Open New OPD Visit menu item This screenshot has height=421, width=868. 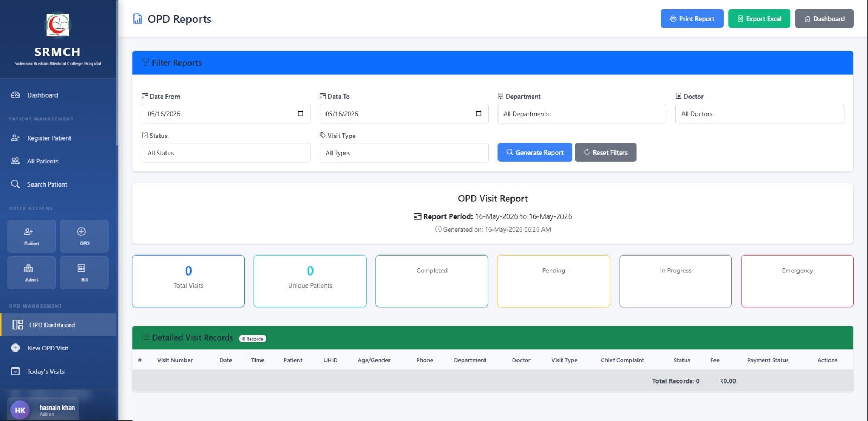[x=58, y=348]
